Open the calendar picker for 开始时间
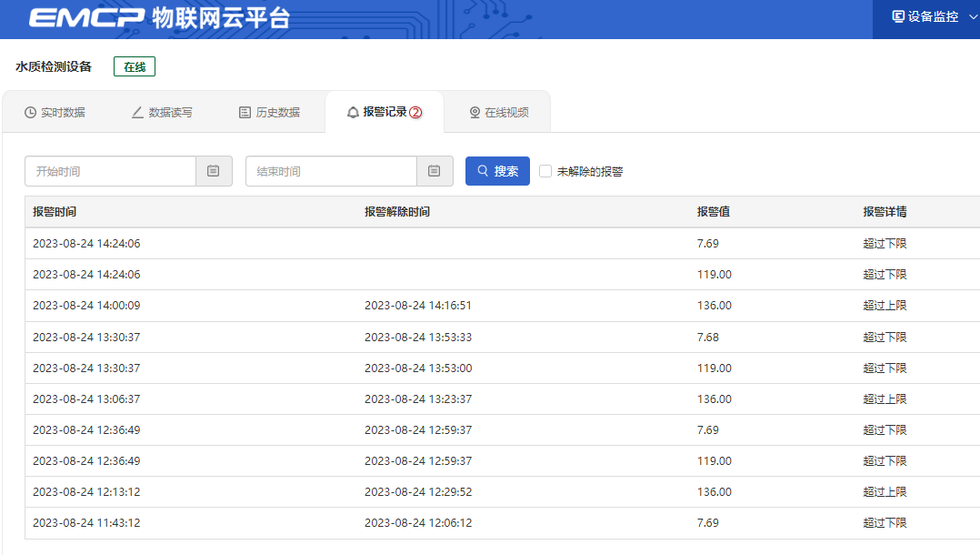 coord(213,171)
